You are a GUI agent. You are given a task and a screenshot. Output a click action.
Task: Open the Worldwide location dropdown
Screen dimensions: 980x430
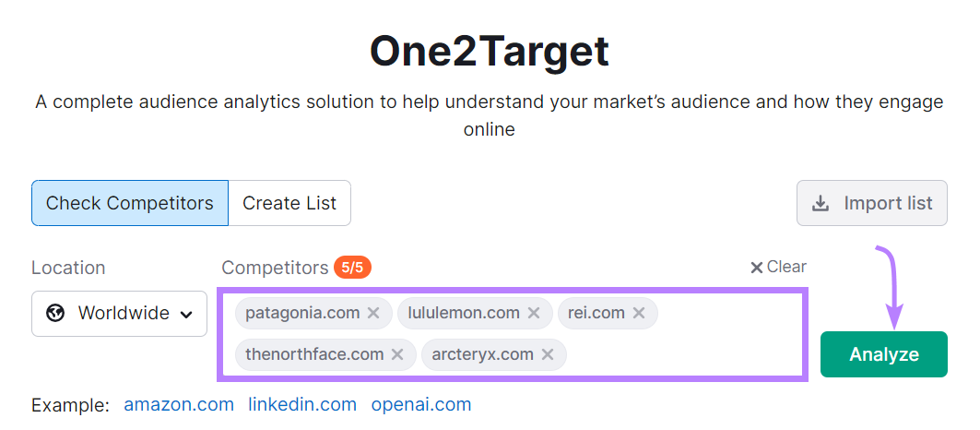click(119, 314)
